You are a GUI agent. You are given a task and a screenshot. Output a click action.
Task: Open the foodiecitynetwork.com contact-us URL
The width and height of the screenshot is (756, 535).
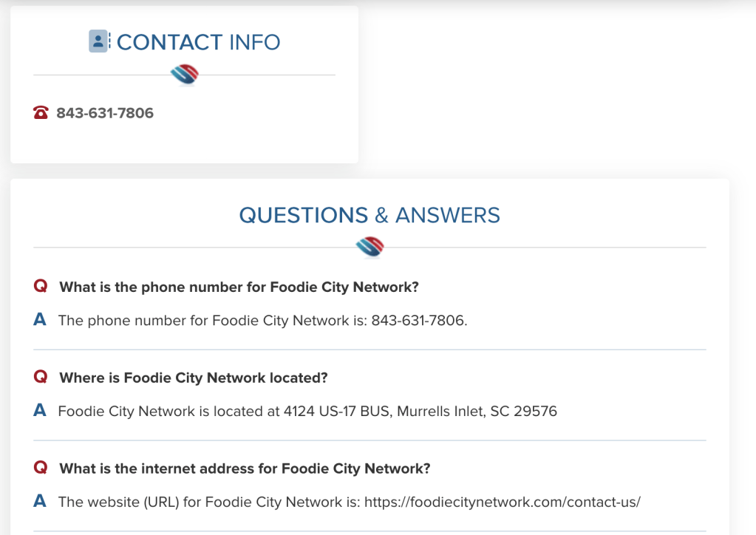501,502
